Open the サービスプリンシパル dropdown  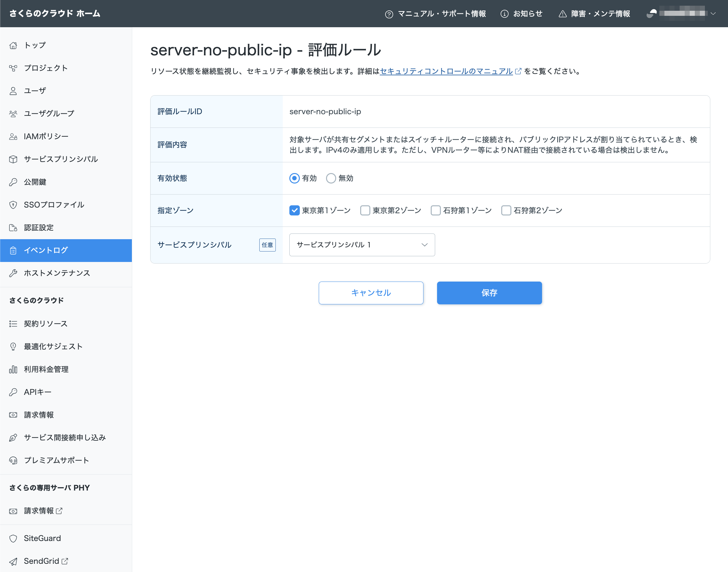[x=362, y=245]
